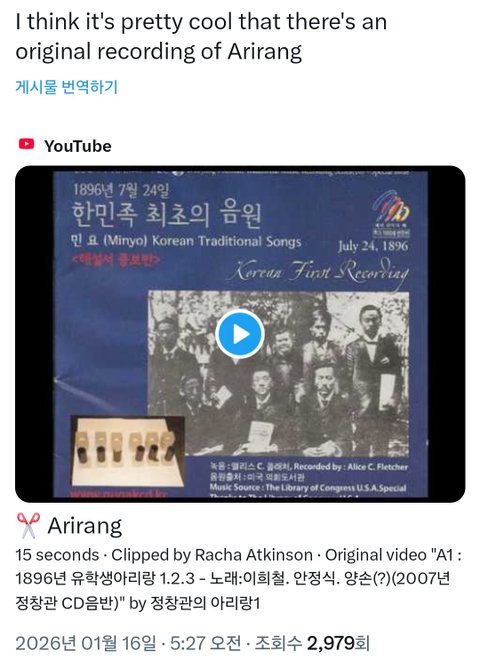Screen dimensions: 480x668
Task: Open the YouTube source label
Action: click(78, 146)
